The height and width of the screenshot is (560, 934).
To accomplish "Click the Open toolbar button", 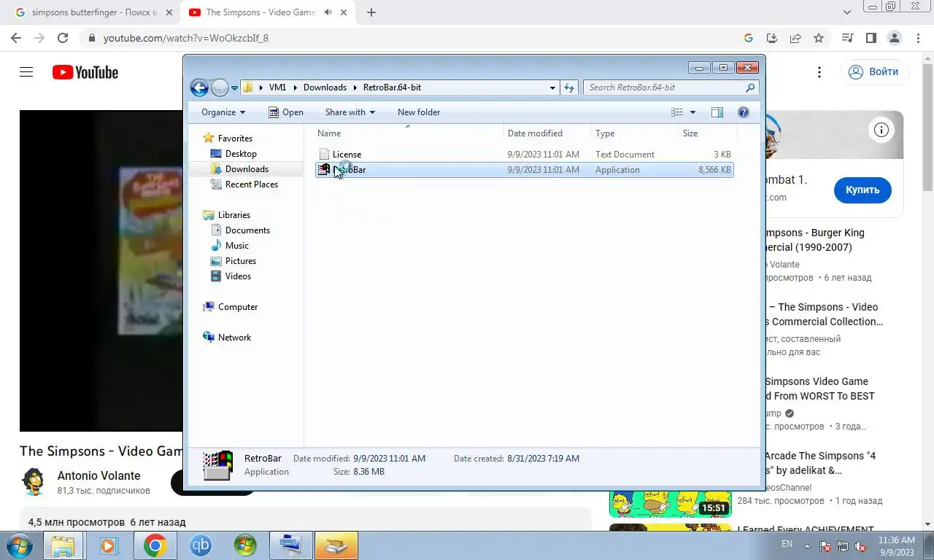I will [285, 112].
